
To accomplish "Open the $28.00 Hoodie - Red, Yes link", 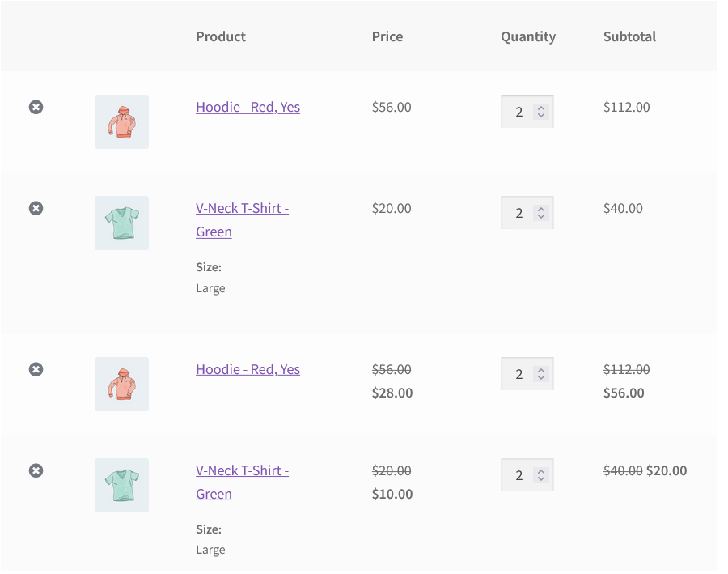I will [248, 370].
